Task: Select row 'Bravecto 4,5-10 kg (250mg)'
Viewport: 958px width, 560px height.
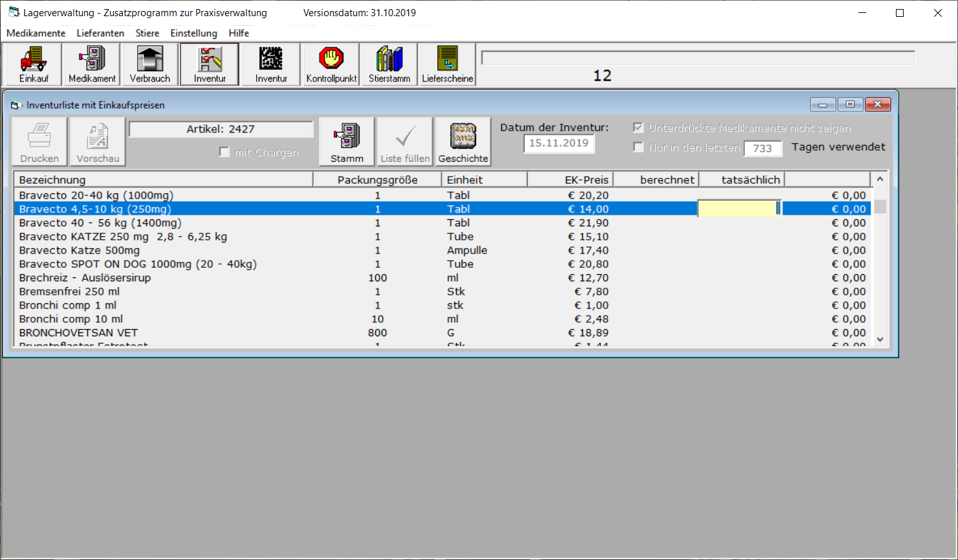Action: 442,209
